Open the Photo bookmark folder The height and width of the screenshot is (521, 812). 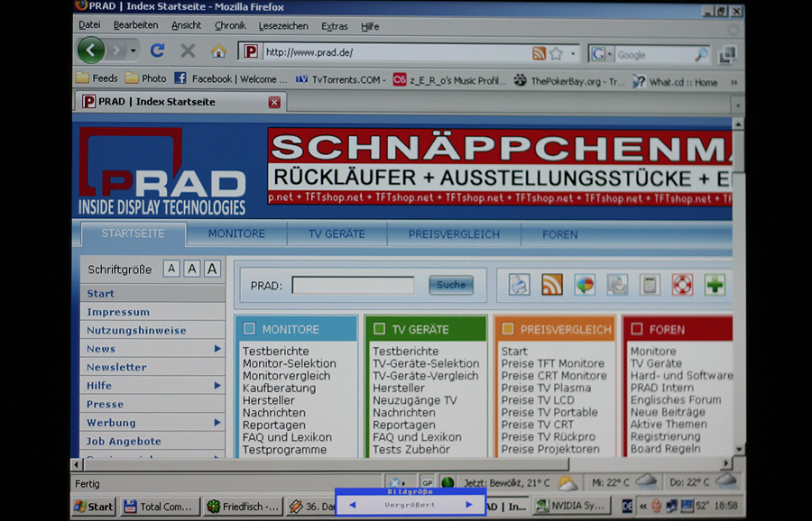(146, 78)
